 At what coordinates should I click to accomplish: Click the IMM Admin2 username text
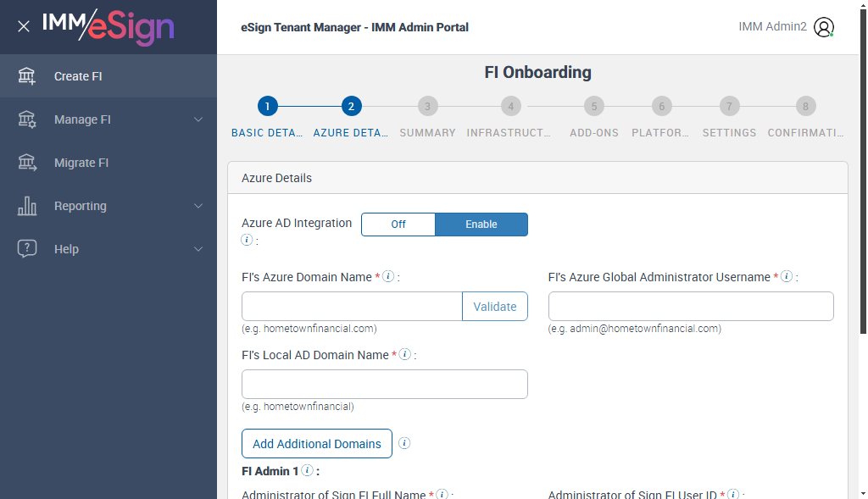point(772,26)
